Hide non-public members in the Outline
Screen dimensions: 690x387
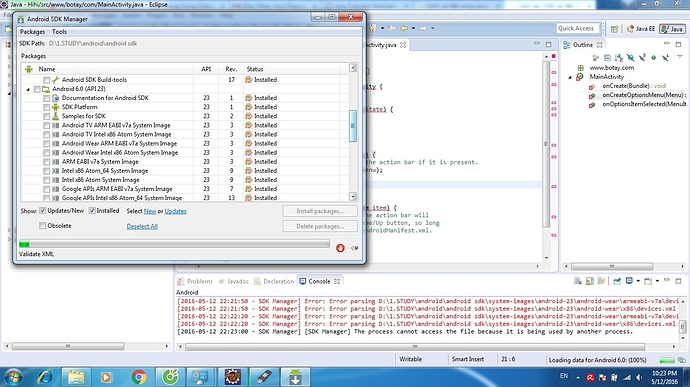tap(653, 58)
